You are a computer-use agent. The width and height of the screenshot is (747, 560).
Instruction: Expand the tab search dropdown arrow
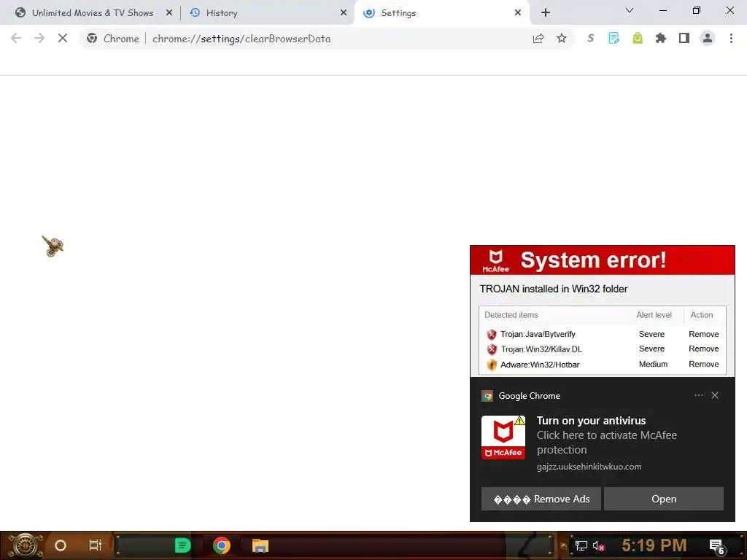click(x=630, y=10)
